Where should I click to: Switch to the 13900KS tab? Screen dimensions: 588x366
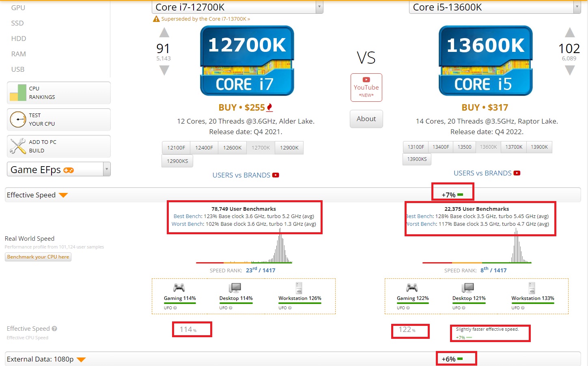click(x=417, y=159)
